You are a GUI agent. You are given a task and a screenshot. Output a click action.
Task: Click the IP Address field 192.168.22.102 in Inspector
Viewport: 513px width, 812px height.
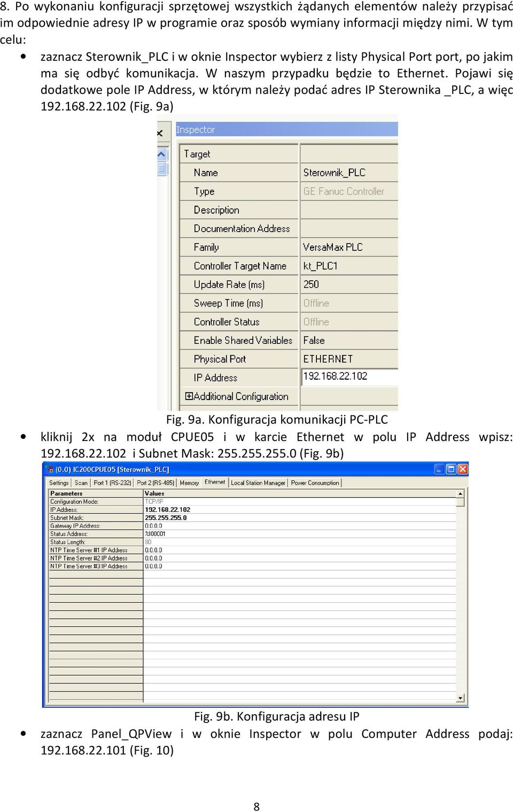[x=349, y=376]
